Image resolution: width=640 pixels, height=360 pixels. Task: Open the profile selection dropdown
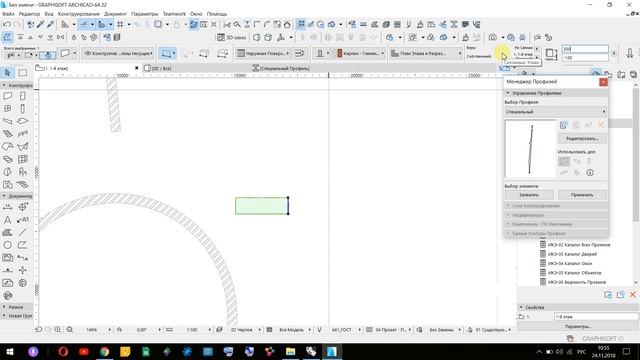tap(556, 112)
